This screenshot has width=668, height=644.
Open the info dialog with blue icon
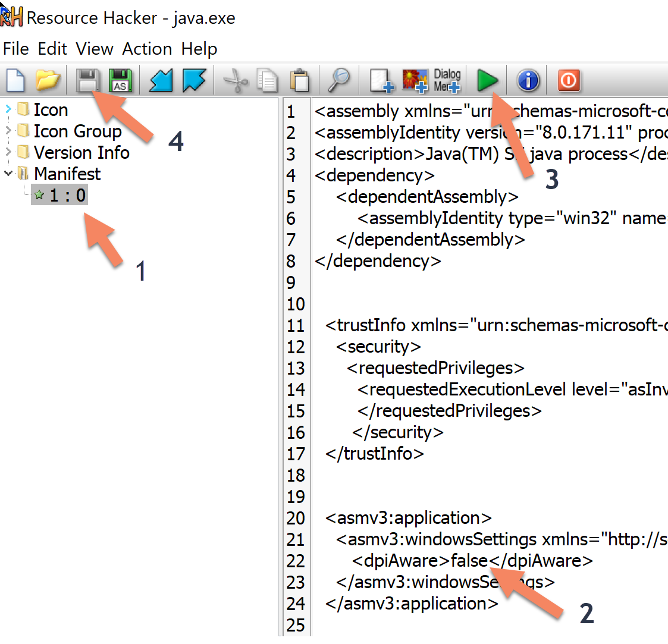(x=528, y=80)
